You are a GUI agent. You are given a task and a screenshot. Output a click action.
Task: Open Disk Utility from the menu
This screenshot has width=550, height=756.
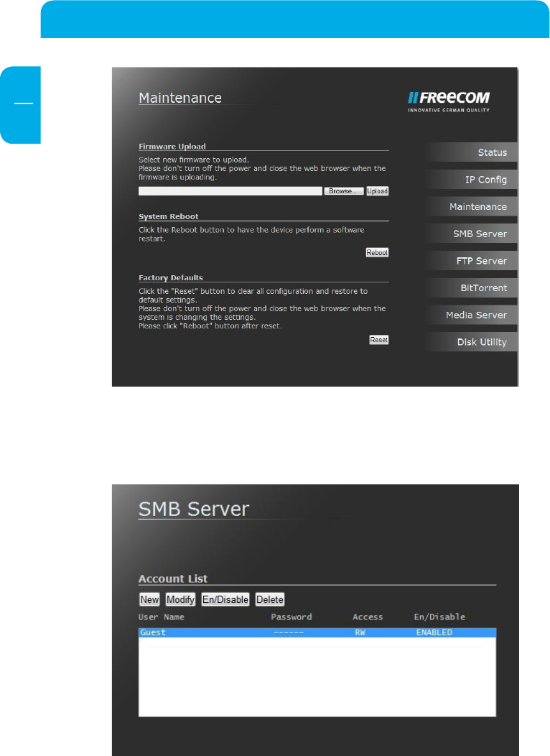(x=471, y=342)
